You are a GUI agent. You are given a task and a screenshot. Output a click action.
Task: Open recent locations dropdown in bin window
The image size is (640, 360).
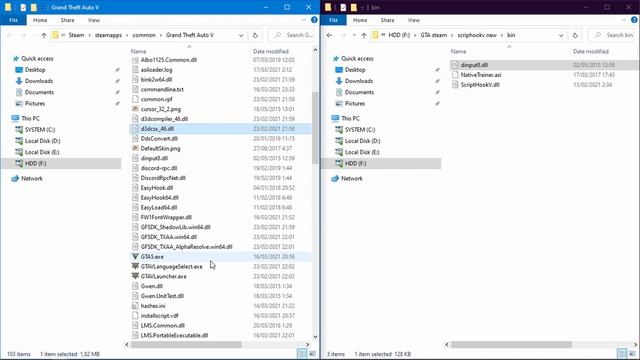[354, 36]
